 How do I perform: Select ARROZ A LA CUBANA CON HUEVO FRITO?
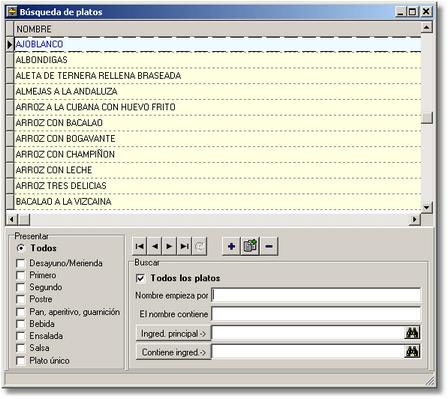(217, 107)
